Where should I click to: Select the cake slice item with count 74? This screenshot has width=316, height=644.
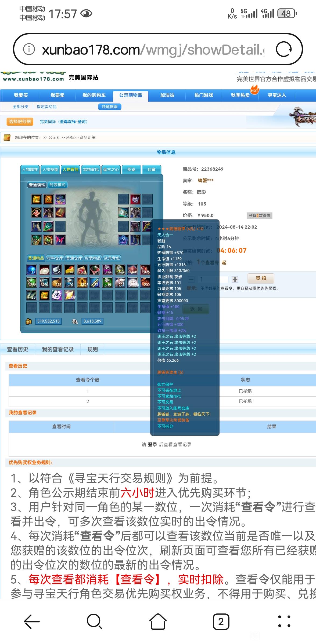click(x=69, y=269)
